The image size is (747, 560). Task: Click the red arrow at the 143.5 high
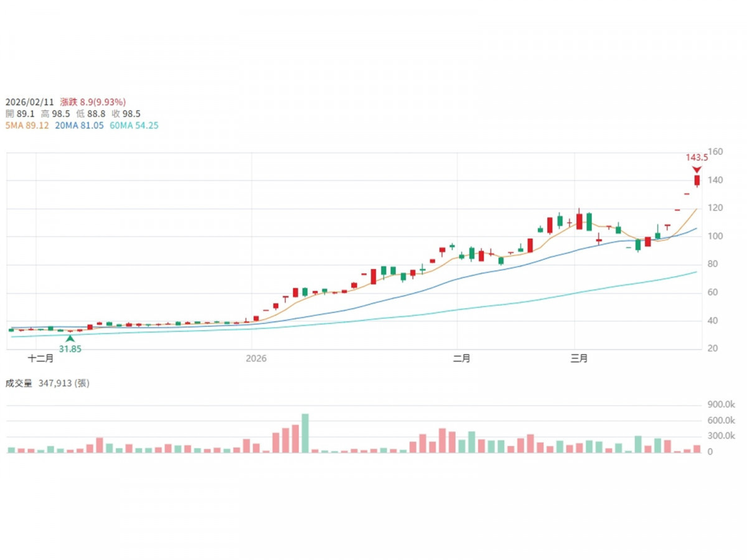click(697, 170)
